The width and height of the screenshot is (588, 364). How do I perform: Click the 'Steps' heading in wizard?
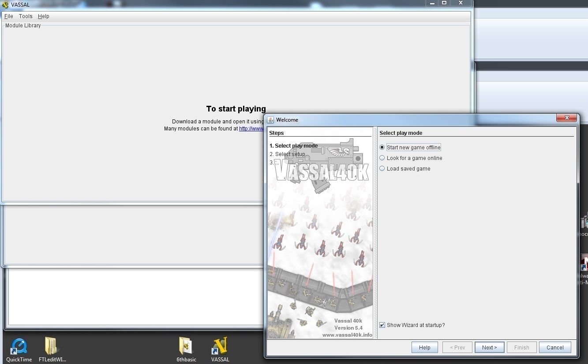tap(277, 133)
